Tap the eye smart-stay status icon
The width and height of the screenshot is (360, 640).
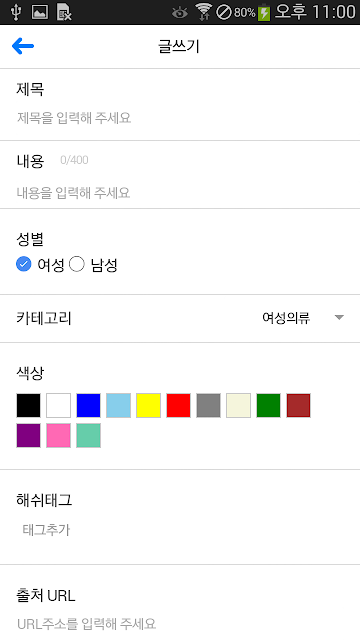[180, 13]
